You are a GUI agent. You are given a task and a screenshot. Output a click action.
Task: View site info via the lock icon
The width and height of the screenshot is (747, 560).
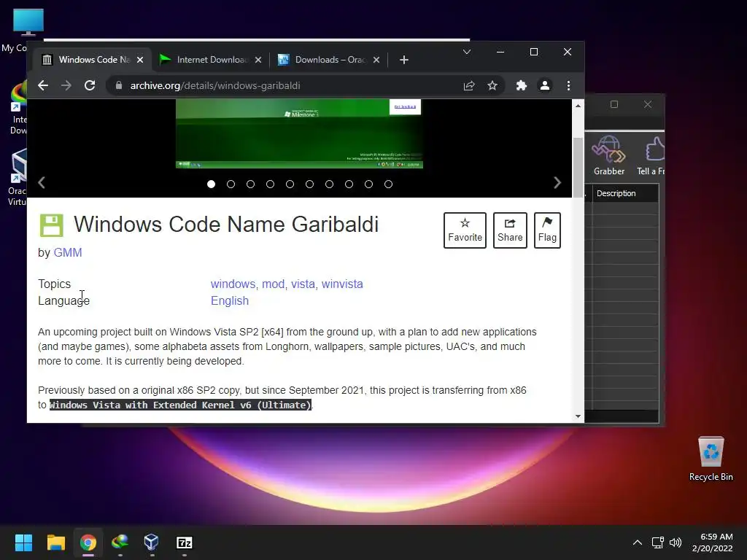tap(119, 86)
